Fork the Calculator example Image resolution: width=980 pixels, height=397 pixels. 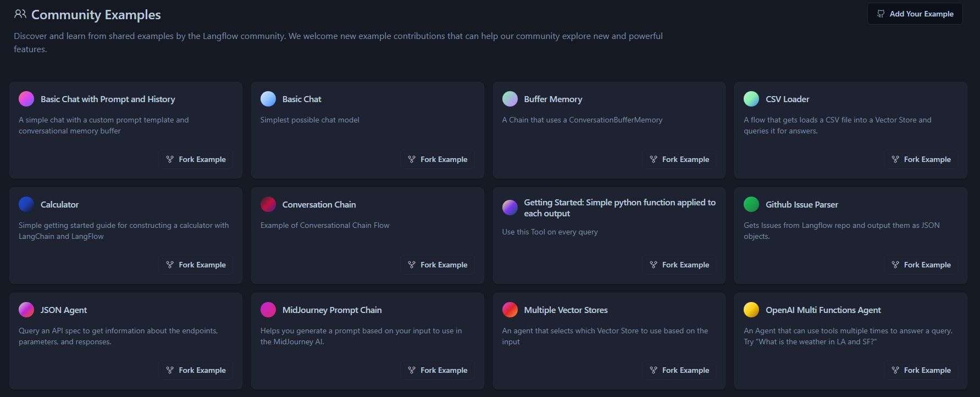tap(196, 265)
